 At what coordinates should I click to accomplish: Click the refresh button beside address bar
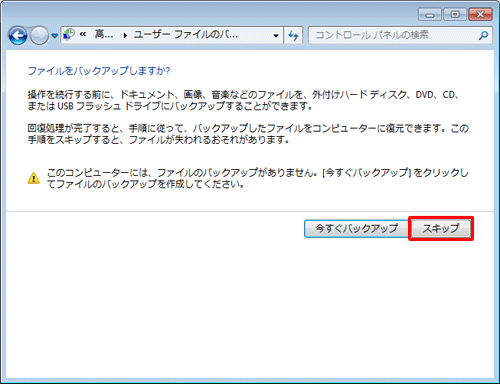pos(293,35)
